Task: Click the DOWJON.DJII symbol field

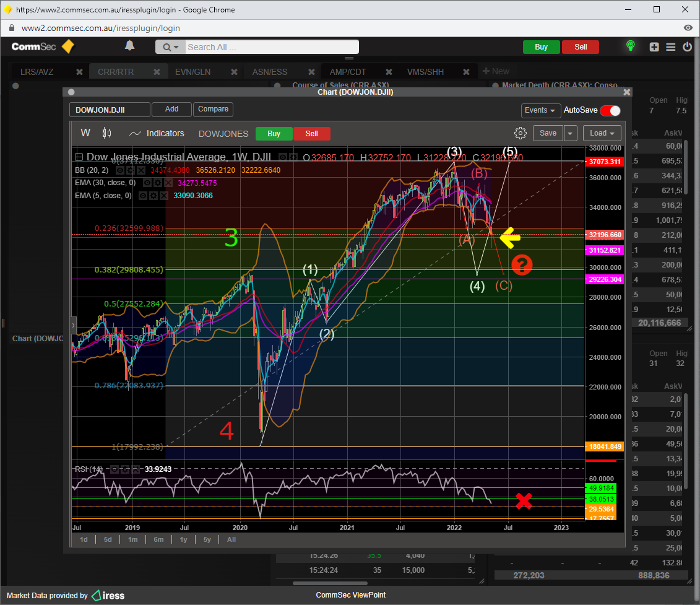Action: coord(110,110)
